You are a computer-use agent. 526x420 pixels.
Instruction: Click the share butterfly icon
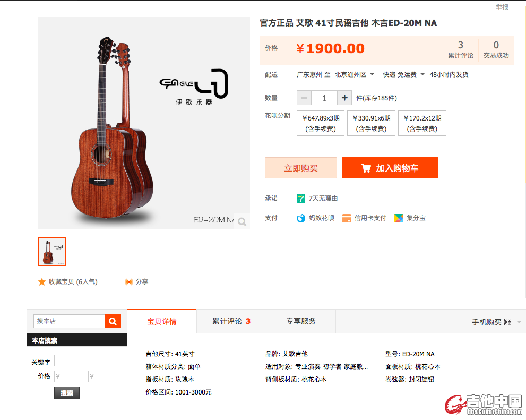pyautogui.click(x=129, y=282)
